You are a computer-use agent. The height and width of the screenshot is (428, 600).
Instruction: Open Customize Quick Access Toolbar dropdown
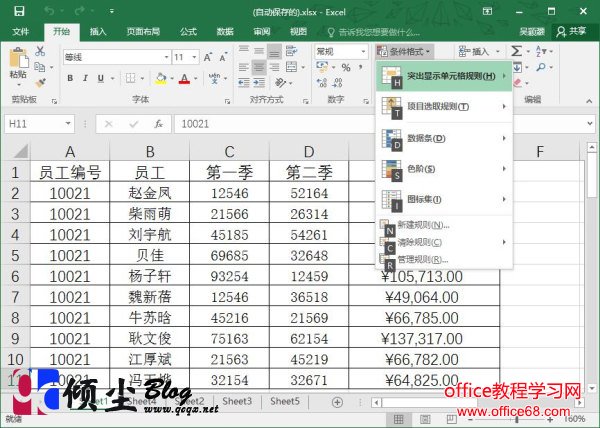(112, 11)
